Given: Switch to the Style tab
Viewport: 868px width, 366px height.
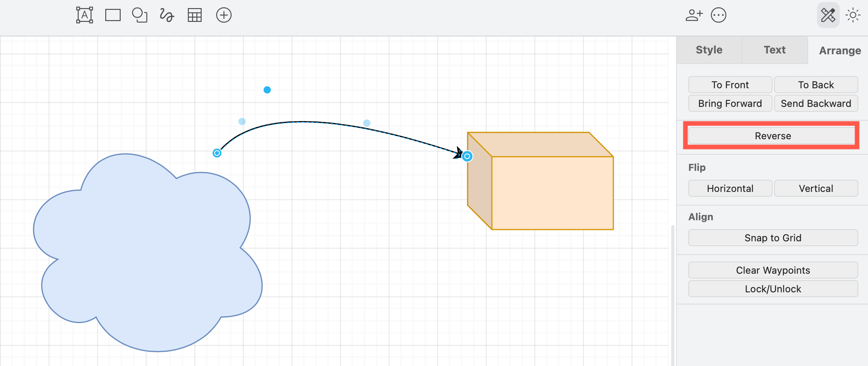Looking at the screenshot, I should click(x=709, y=50).
